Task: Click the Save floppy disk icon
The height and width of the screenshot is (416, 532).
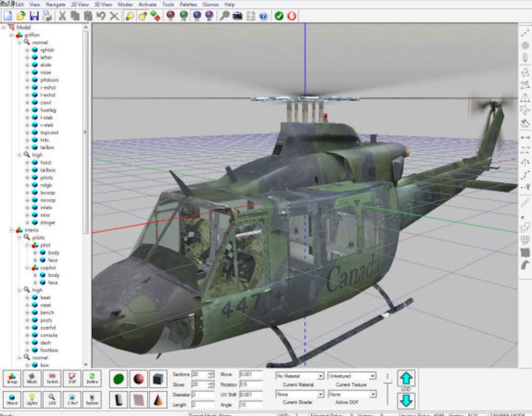Action: tap(34, 16)
